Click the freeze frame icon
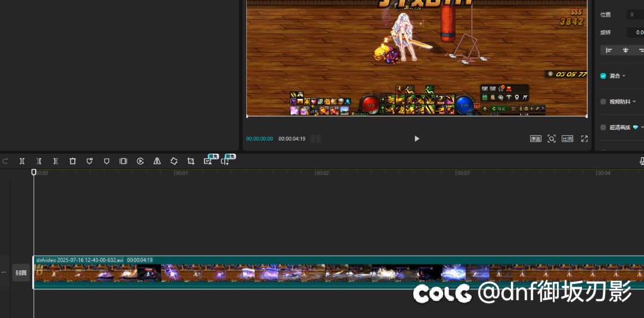Screen dimensions: 644x318 click(x=123, y=161)
